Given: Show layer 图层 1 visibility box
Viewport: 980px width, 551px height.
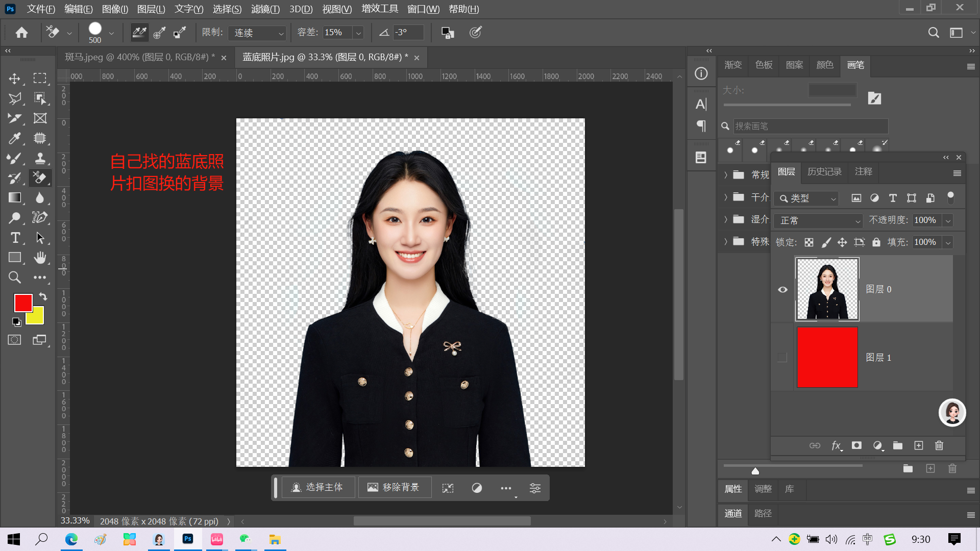Looking at the screenshot, I should coord(782,358).
